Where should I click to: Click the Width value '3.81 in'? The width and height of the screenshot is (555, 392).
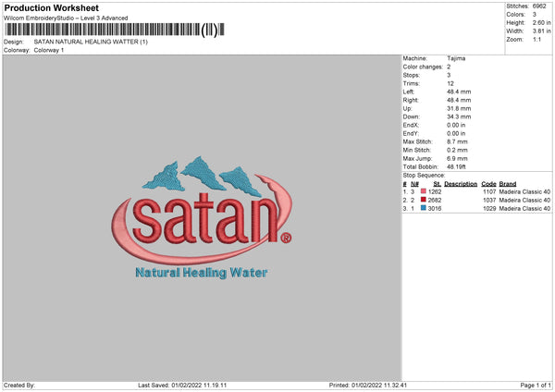click(541, 31)
